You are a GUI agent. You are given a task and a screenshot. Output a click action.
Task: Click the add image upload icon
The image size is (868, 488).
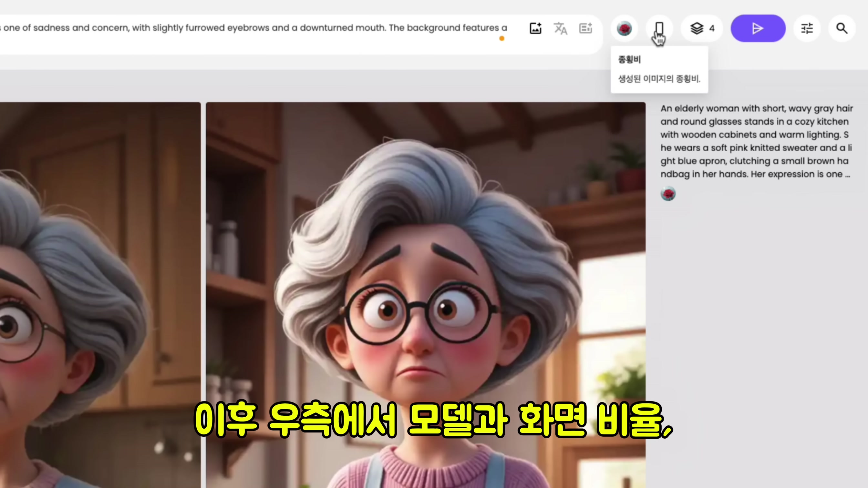coord(535,28)
